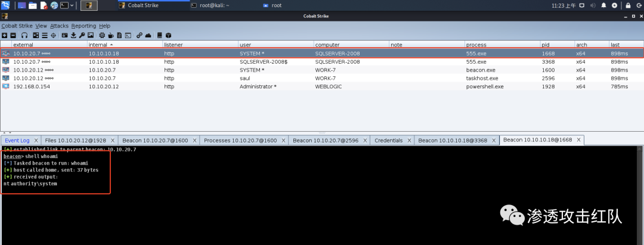Click the cube About toolbar icon

pos(168,35)
